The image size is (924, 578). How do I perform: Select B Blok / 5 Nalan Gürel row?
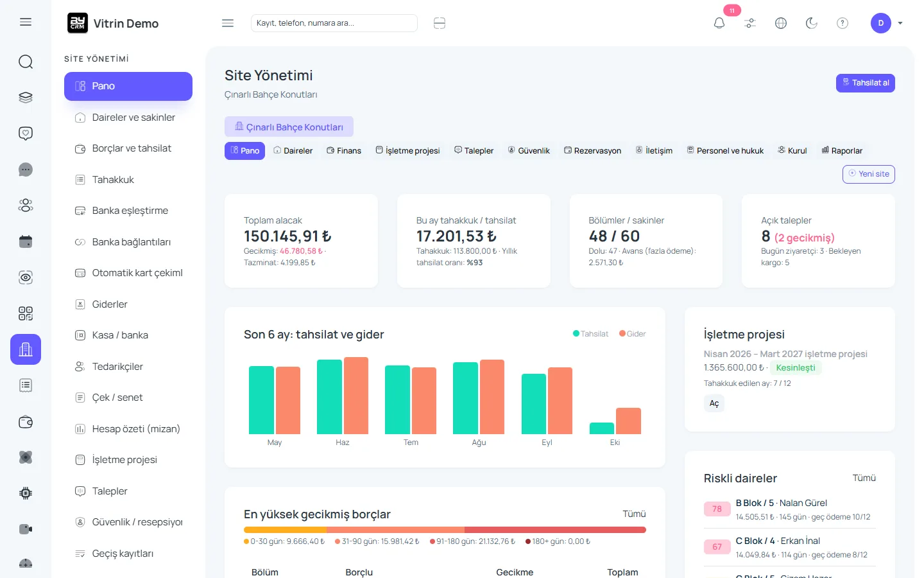[790, 510]
